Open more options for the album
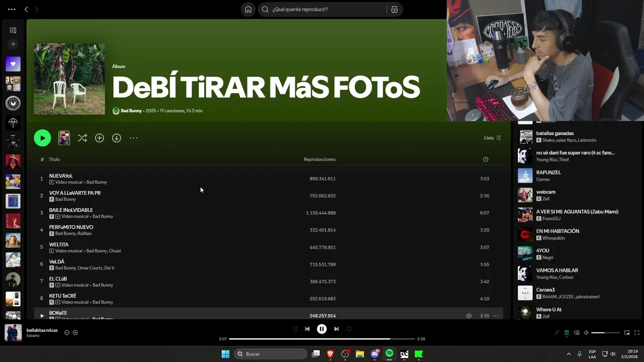The image size is (644, 362). click(x=134, y=138)
